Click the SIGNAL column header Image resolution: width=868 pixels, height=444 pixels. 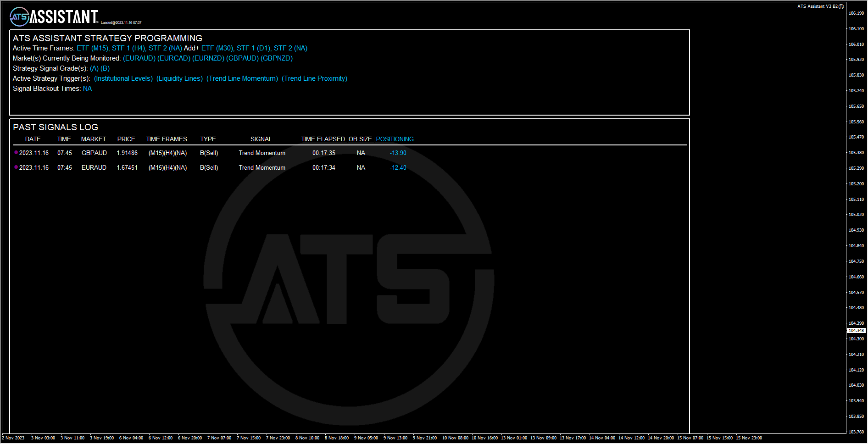(x=261, y=139)
